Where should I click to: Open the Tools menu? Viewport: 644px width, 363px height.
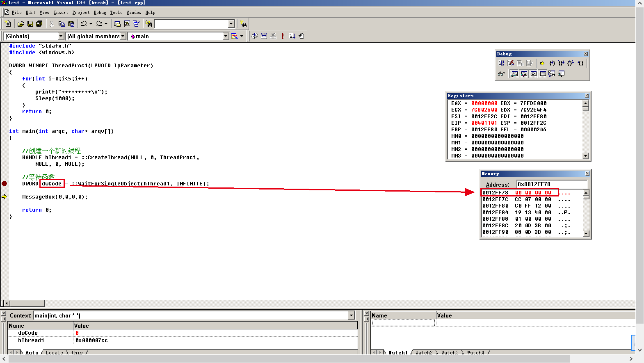coord(116,12)
